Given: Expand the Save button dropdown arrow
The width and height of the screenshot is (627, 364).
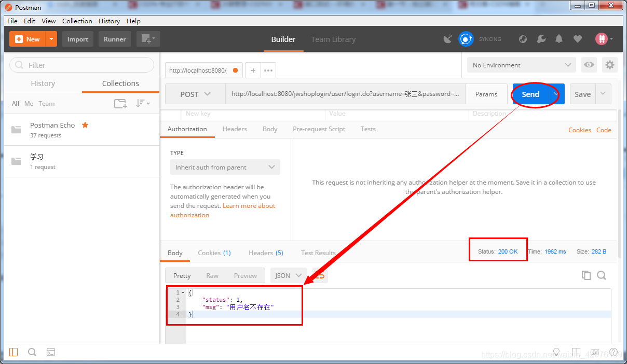Looking at the screenshot, I should tap(603, 94).
